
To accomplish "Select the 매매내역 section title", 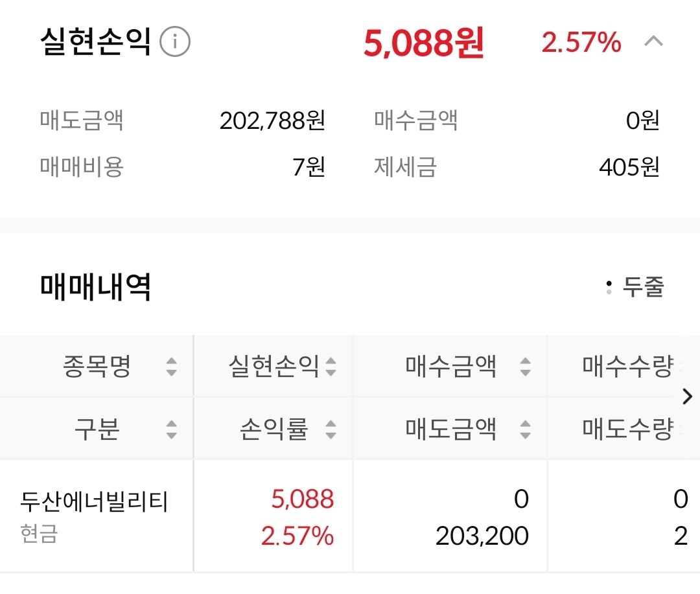I will tap(95, 287).
